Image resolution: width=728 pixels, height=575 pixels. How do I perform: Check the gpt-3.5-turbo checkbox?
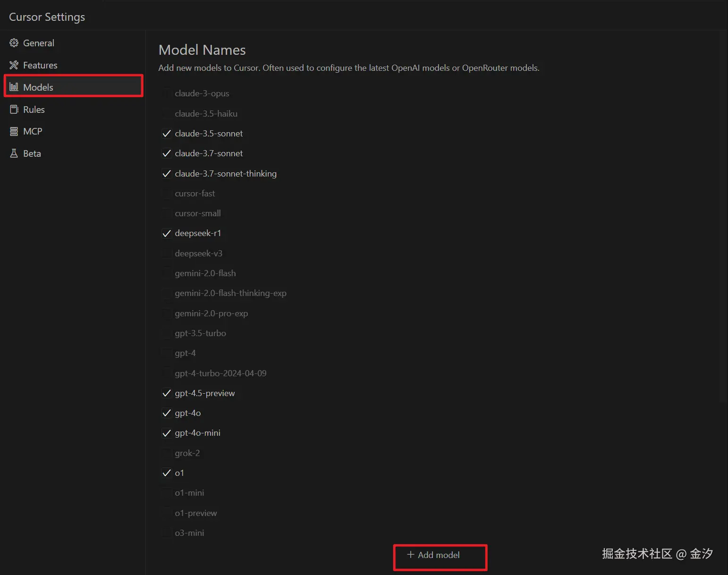coord(167,333)
